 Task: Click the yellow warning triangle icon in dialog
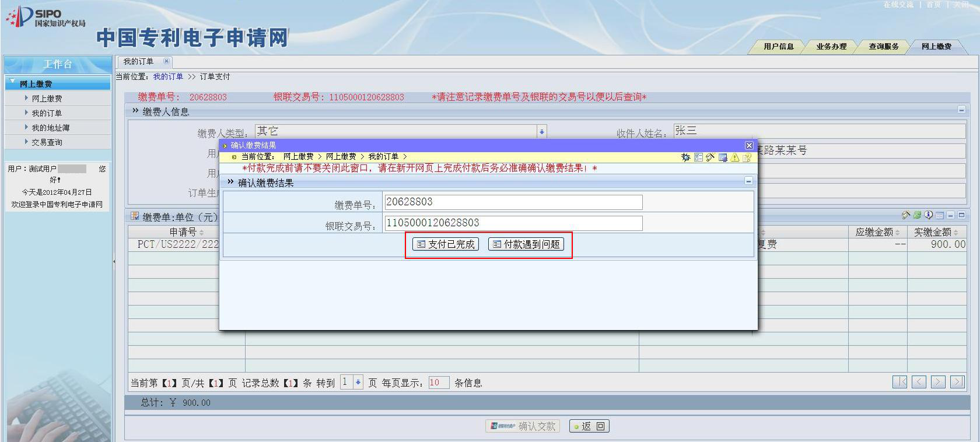734,157
